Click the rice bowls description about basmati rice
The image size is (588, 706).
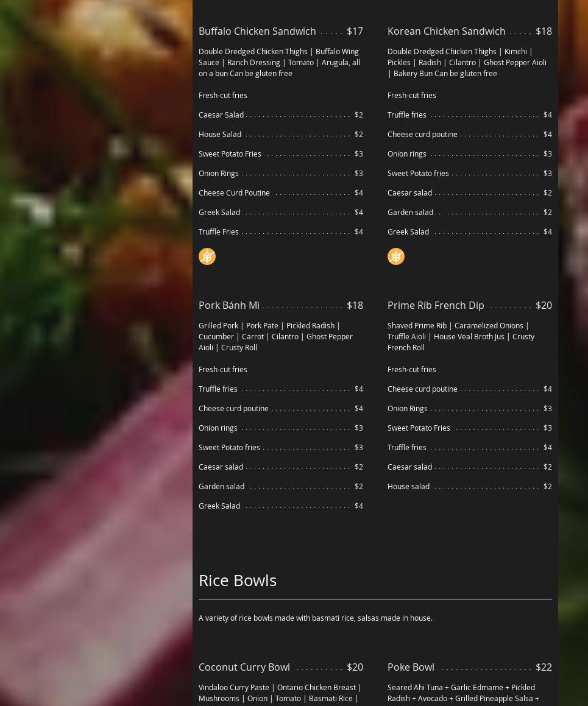tap(316, 618)
